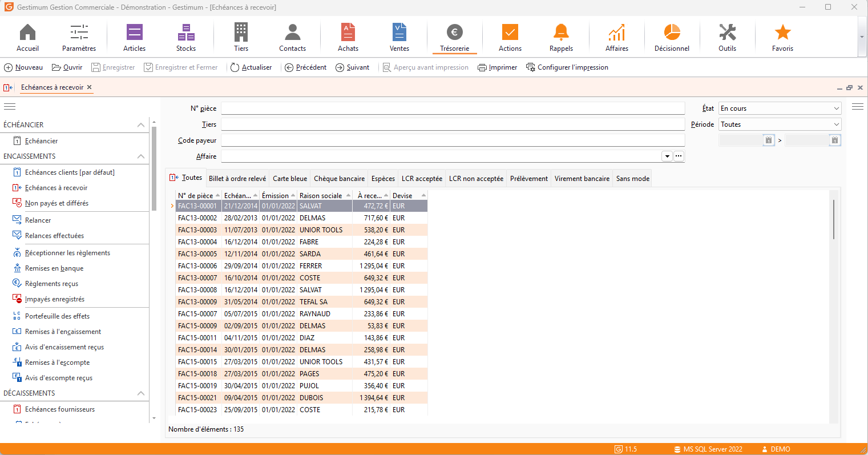Close the Echéances à recevoir tab
Screen dimensions: 868x455
coord(90,87)
